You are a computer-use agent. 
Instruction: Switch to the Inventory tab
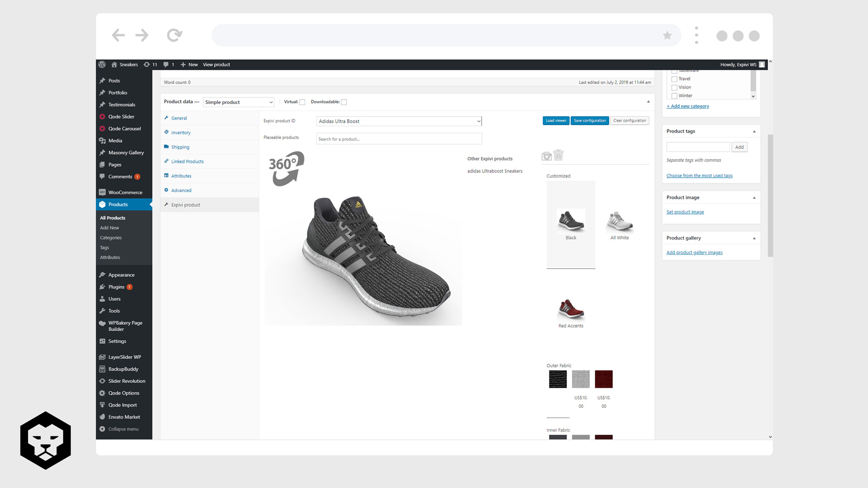coord(210,132)
